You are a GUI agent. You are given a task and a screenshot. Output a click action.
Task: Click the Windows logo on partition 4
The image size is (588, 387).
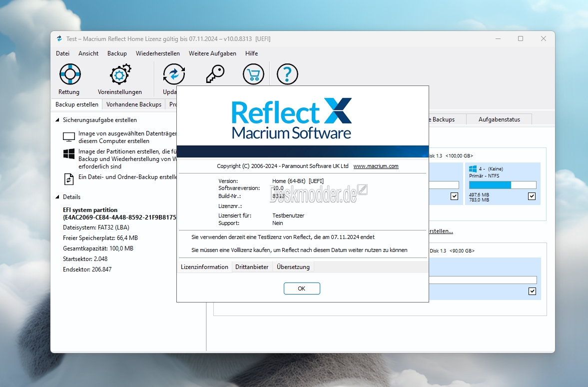point(473,169)
